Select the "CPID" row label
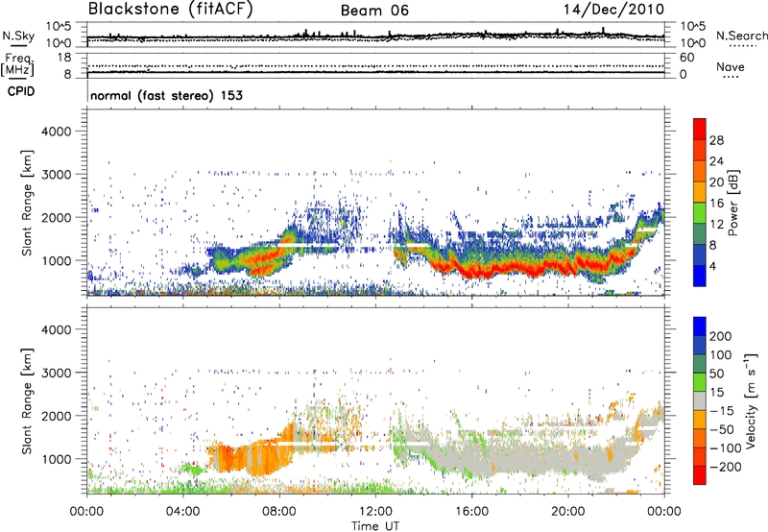 [x=21, y=91]
